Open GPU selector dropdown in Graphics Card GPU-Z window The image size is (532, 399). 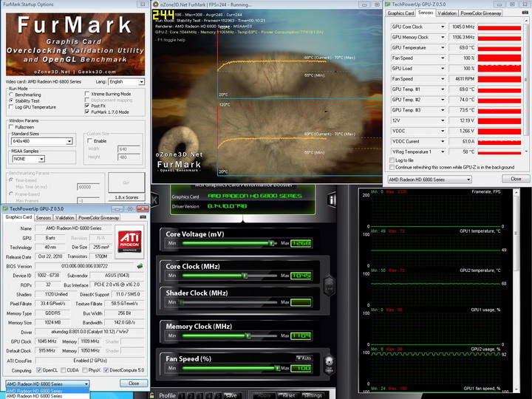47,384
